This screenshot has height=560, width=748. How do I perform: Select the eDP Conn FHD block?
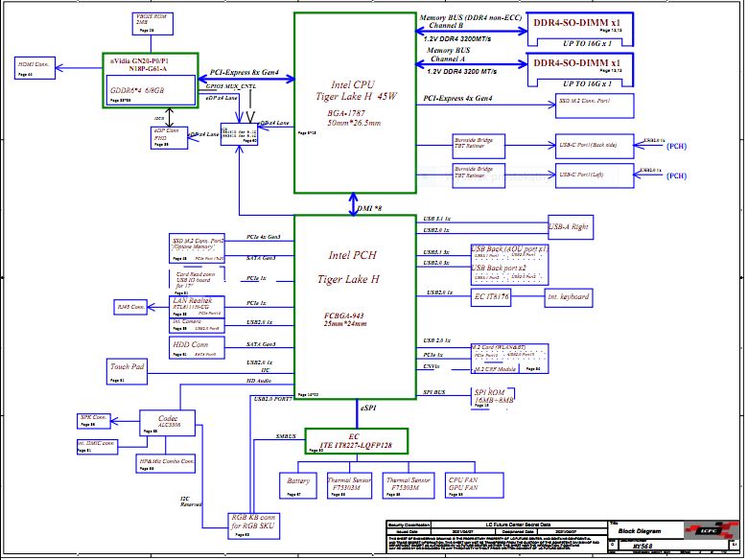[169, 137]
